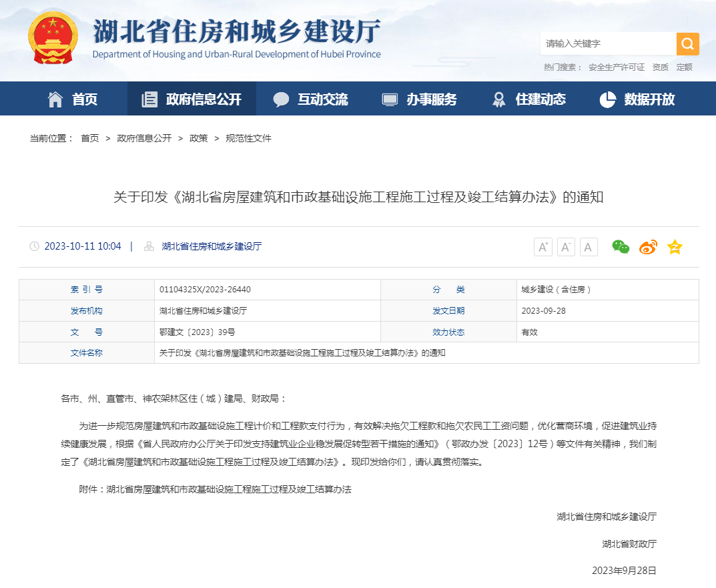Share to Qzone star icon
Viewport: 716px width, 588px height.
click(675, 247)
